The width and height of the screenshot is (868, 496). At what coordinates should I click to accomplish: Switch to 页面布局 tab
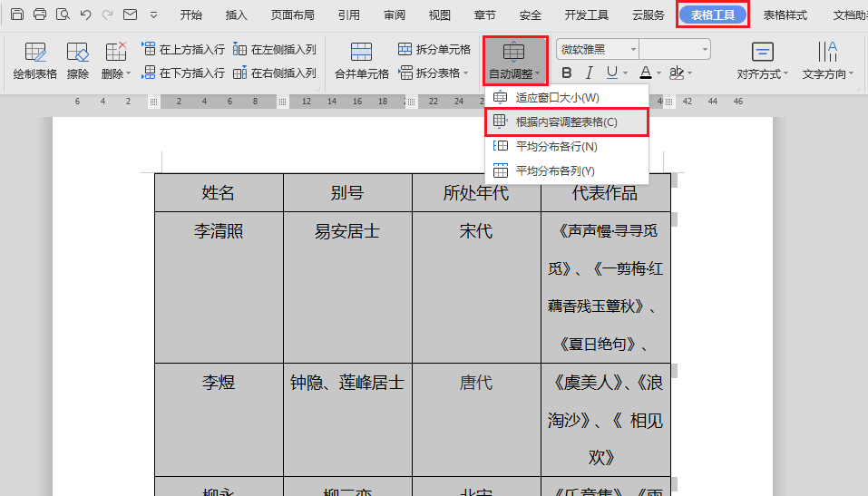click(x=292, y=15)
